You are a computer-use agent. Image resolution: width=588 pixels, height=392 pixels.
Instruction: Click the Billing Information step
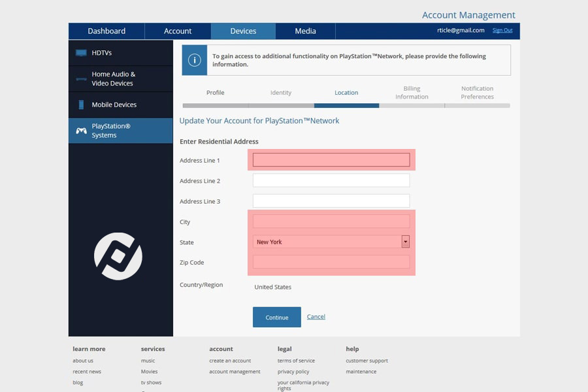412,93
